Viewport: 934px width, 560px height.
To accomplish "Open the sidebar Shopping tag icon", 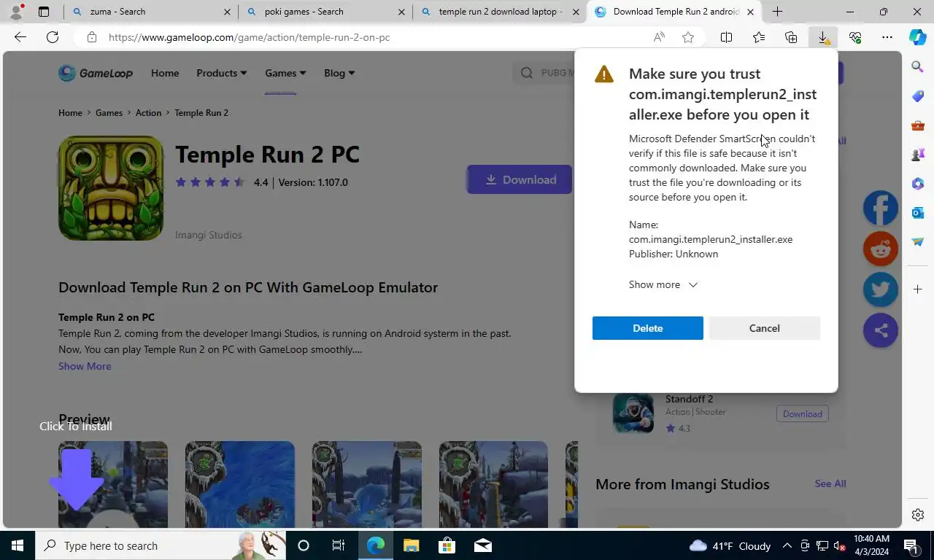I will click(x=918, y=96).
